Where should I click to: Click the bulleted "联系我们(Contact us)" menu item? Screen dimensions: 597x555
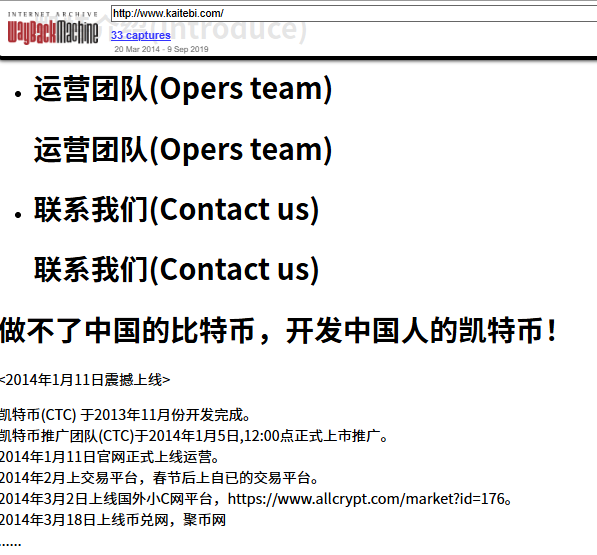(176, 210)
